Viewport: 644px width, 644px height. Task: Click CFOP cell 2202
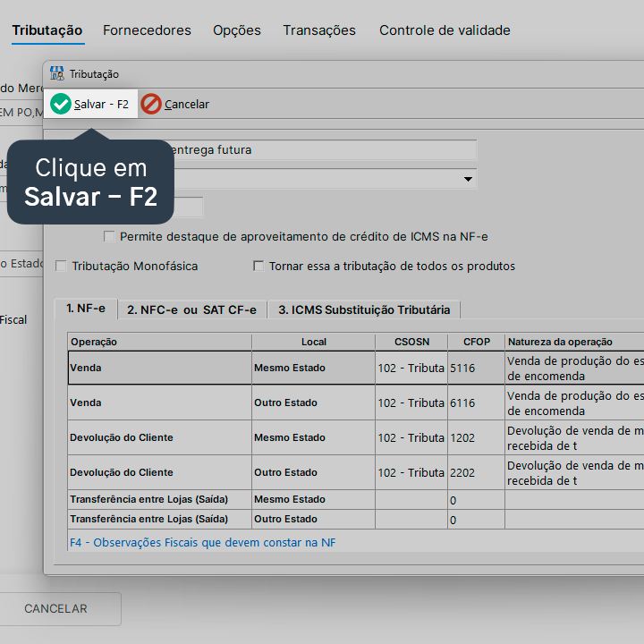click(477, 473)
